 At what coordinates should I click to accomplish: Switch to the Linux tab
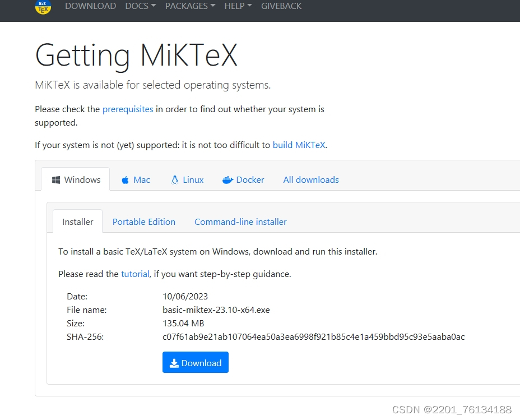pos(187,179)
